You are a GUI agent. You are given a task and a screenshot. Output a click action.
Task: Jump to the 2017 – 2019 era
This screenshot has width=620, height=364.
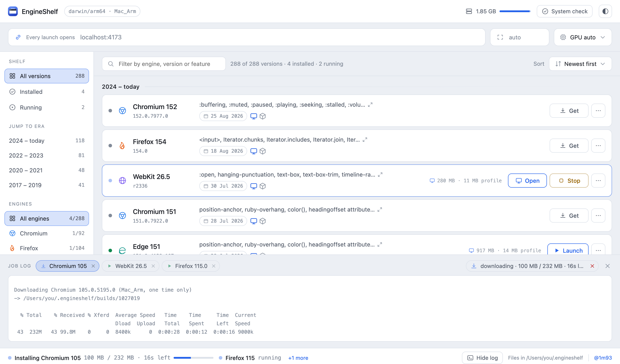tap(47, 185)
